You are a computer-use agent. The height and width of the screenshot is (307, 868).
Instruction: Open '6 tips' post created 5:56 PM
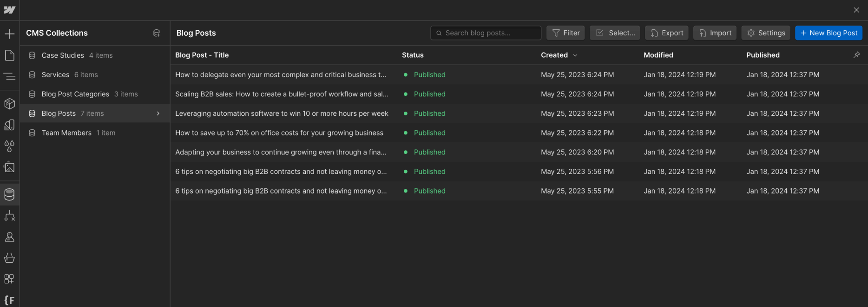tap(519, 172)
